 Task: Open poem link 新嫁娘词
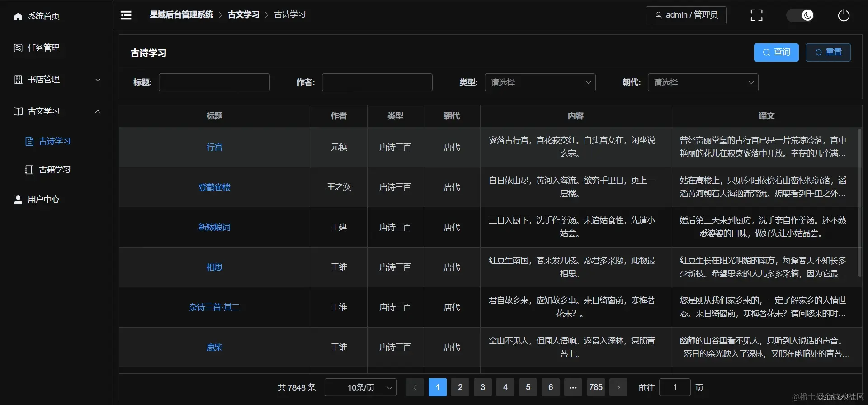(x=214, y=227)
